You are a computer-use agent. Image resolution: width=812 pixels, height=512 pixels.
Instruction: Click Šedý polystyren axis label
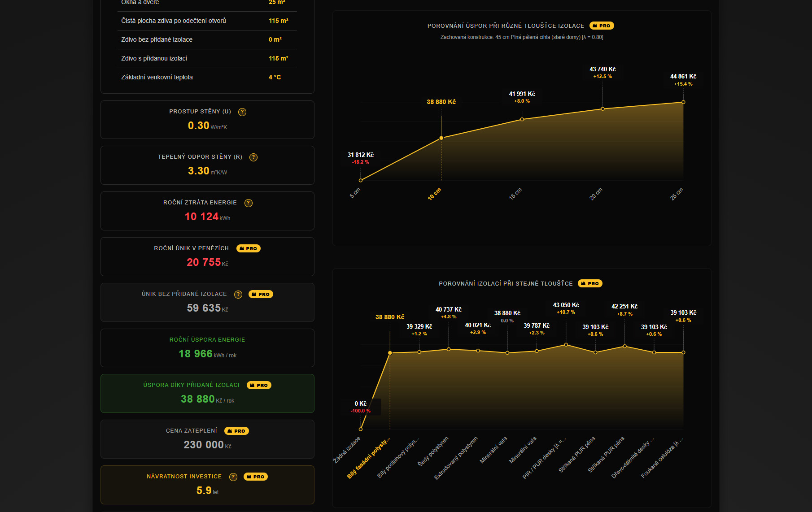tap(433, 451)
